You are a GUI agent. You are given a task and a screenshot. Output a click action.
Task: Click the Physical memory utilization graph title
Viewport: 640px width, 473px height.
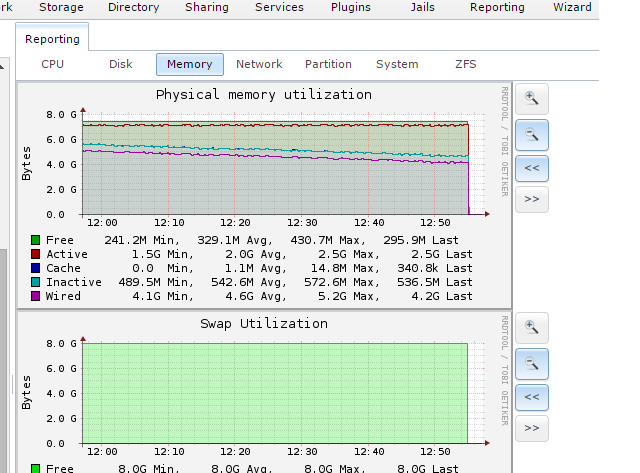click(264, 95)
